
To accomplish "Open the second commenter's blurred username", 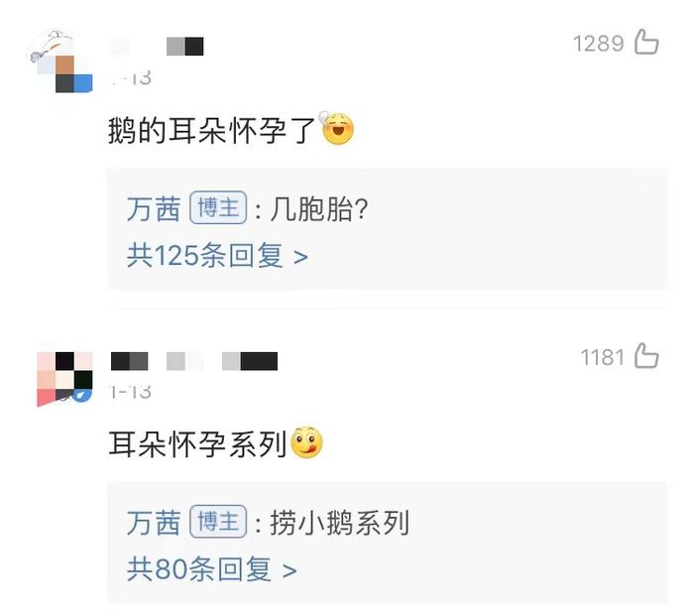I will [194, 361].
